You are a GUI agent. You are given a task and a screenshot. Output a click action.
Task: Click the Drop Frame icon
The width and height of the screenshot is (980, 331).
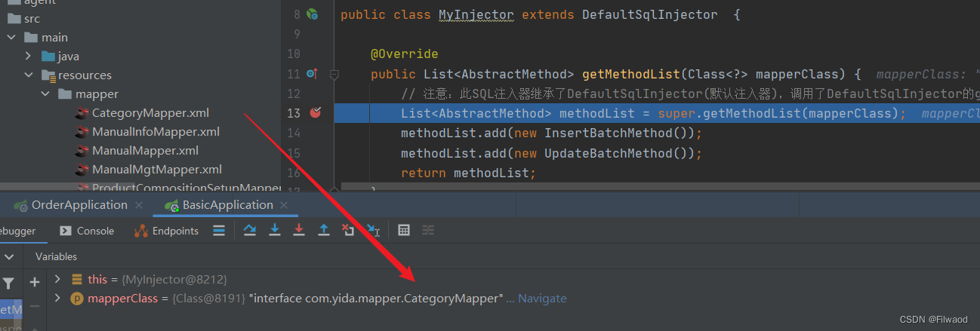pyautogui.click(x=348, y=230)
